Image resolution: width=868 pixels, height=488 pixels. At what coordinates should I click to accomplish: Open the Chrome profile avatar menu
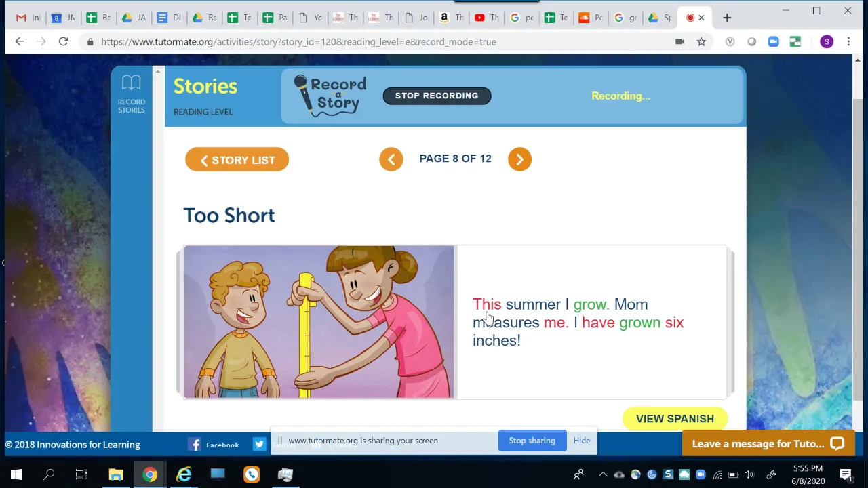click(x=827, y=42)
